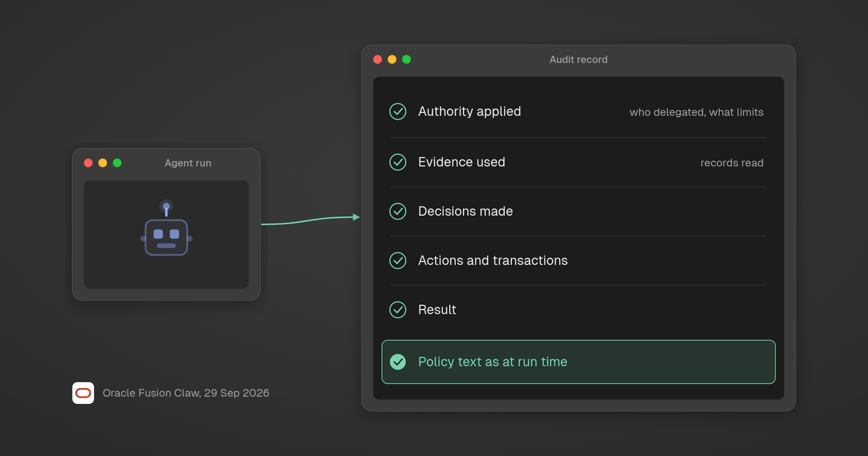Viewport: 868px width, 456px height.
Task: Click the checkmark beside Evidence used
Action: point(398,162)
